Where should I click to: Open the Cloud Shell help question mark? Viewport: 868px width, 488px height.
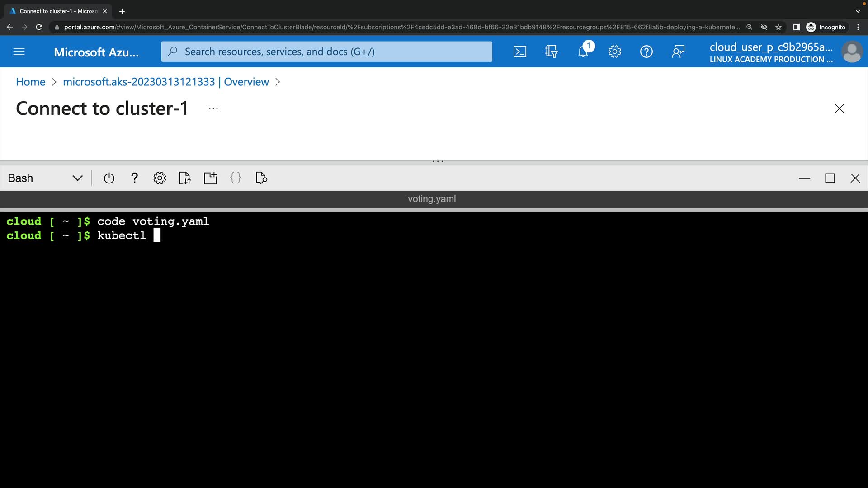pyautogui.click(x=134, y=178)
